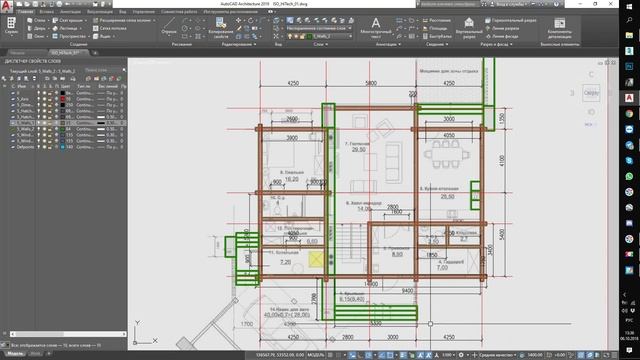Choose the Сетка потолка tool
640x360 pixels.
click(x=109, y=28)
